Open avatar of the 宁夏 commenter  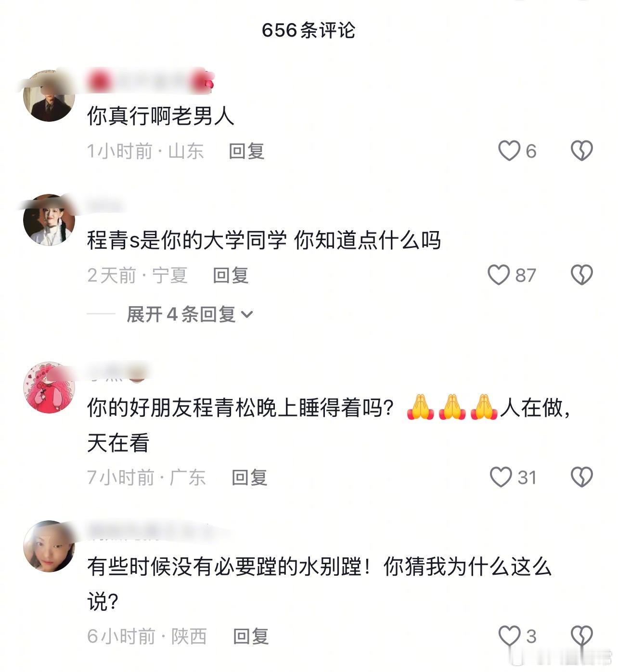[x=49, y=220]
